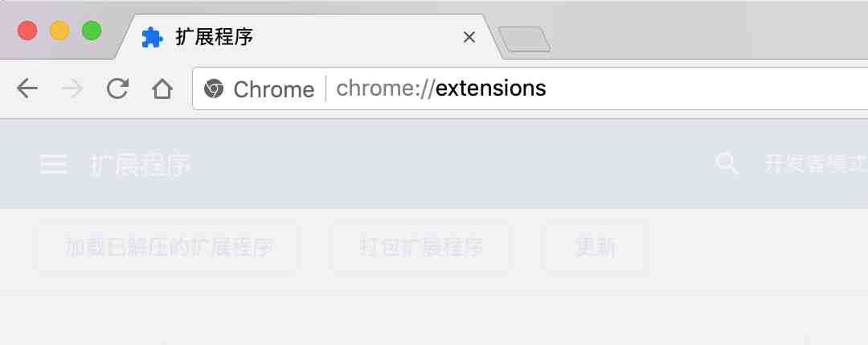Click the 打包扩展程序 button
Image resolution: width=868 pixels, height=345 pixels.
pos(421,247)
